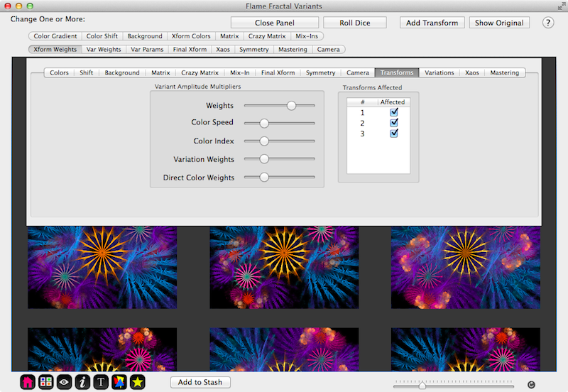This screenshot has width=568, height=392.
Task: Switch to the Variations tab
Action: click(x=439, y=73)
